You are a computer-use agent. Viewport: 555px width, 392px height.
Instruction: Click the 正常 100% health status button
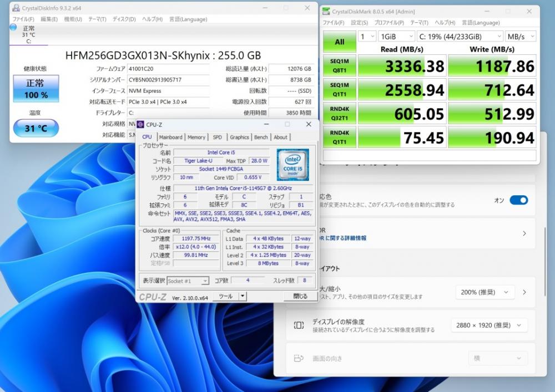point(36,88)
